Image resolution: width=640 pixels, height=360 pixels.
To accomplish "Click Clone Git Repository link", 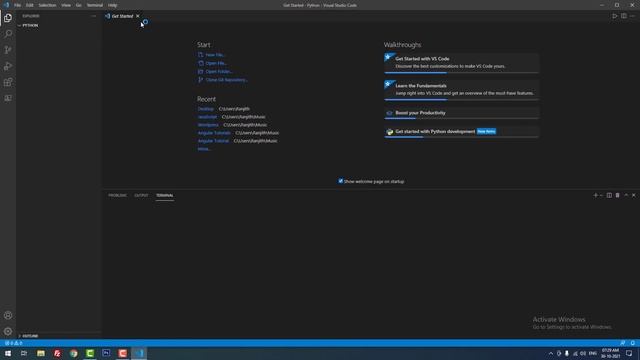I will click(x=227, y=80).
